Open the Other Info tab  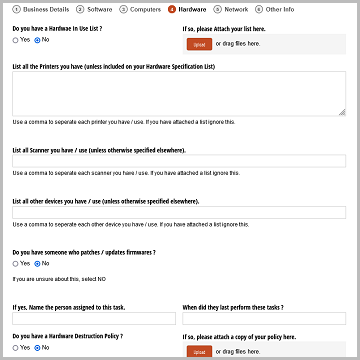280,9
